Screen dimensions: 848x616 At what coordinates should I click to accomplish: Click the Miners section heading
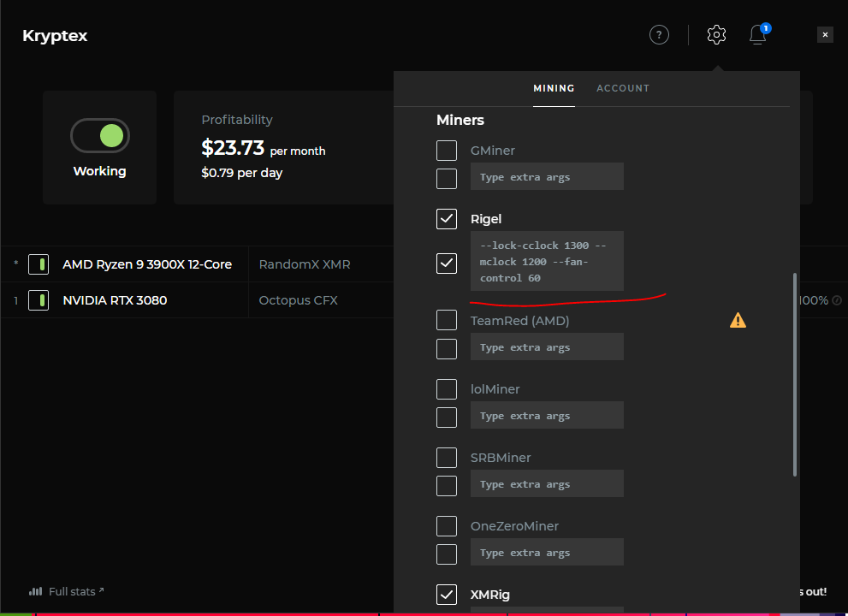460,120
